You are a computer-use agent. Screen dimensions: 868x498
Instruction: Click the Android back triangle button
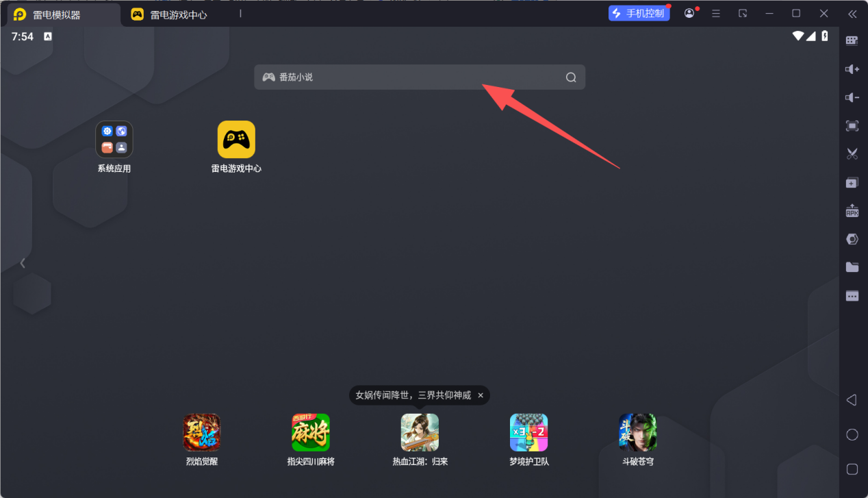pos(852,399)
